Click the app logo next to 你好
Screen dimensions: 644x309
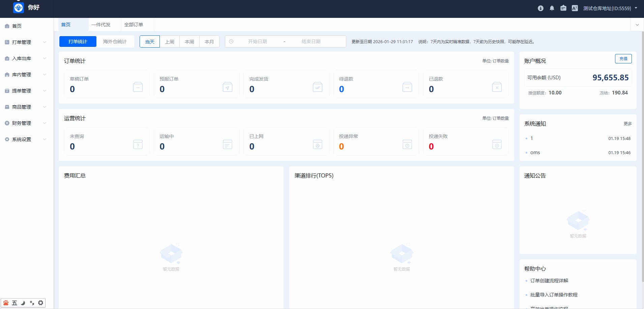click(19, 7)
